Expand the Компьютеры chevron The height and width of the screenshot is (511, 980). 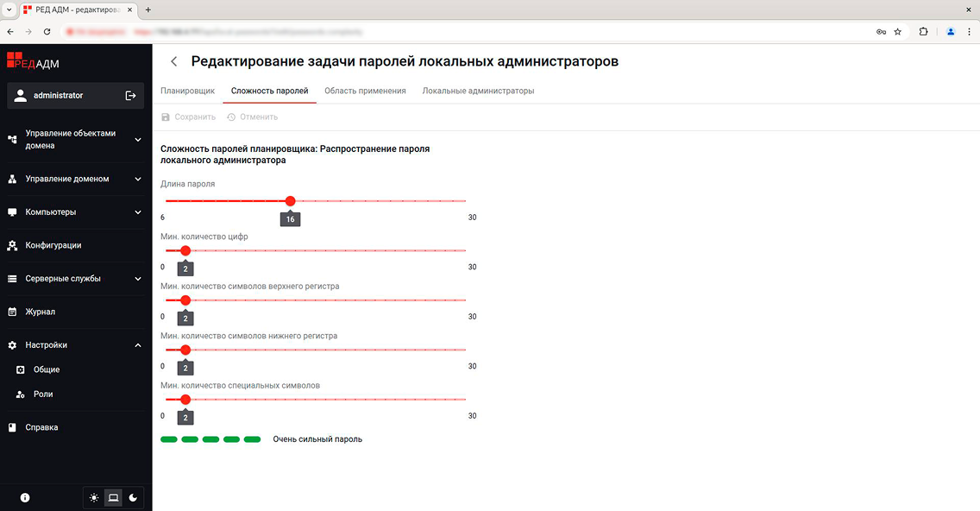[138, 212]
